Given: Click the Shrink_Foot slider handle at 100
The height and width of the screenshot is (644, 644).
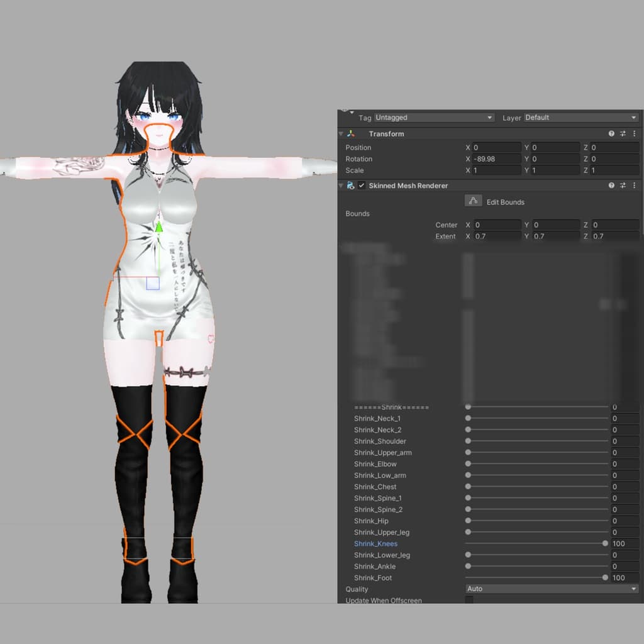Looking at the screenshot, I should tap(605, 577).
